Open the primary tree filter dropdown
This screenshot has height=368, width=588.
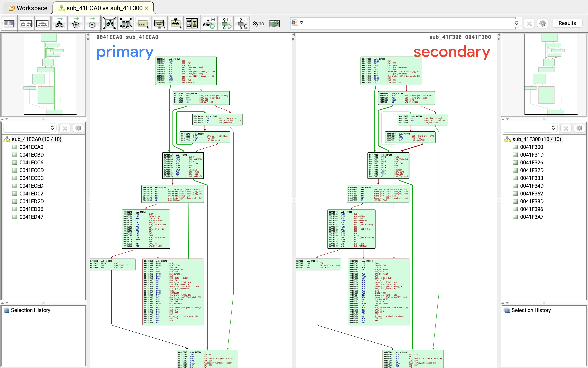52,128
